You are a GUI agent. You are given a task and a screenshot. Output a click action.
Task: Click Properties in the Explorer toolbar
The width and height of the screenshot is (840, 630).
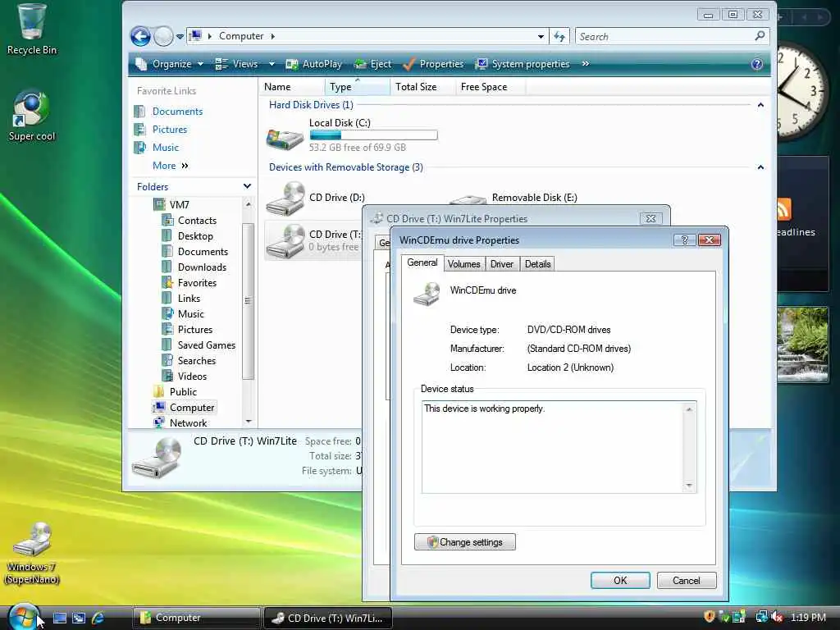tap(433, 64)
